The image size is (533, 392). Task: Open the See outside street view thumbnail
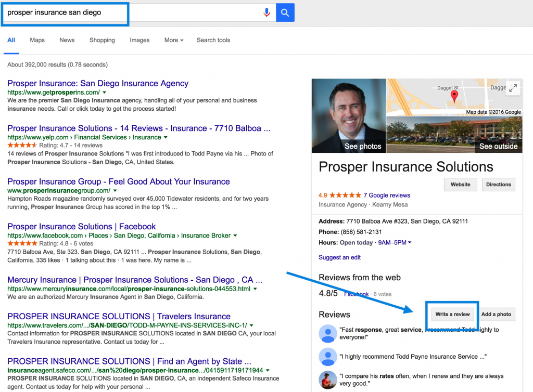(454, 135)
